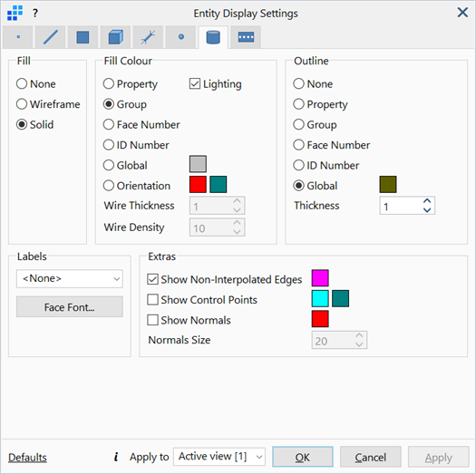Select Wireframe fill radio button

tap(22, 104)
